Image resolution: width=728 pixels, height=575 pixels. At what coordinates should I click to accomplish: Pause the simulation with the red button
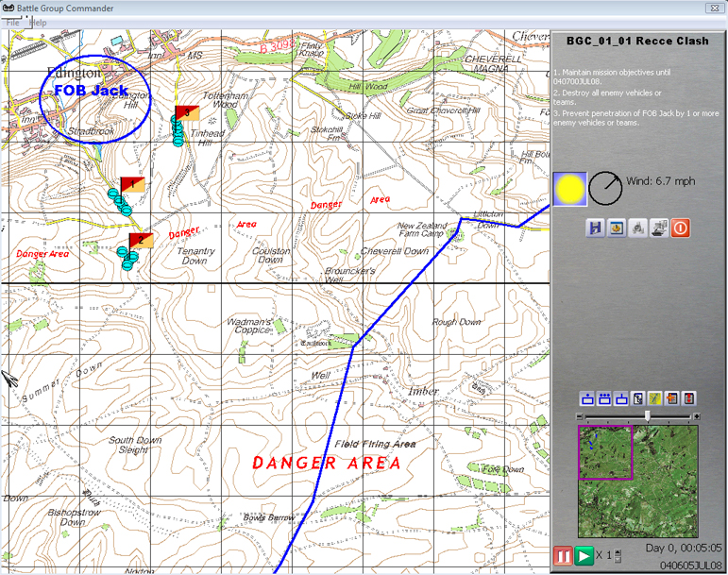point(563,557)
